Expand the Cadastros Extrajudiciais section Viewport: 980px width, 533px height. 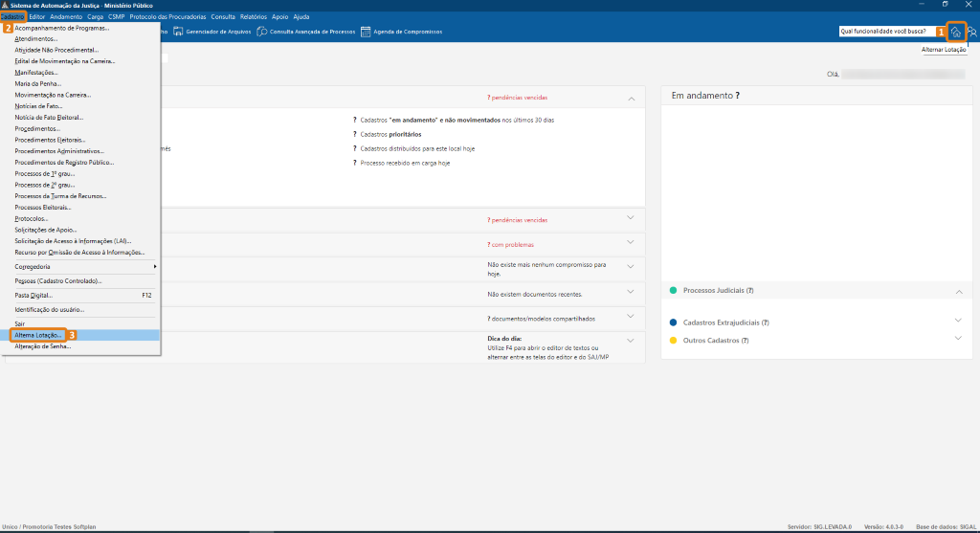click(958, 321)
